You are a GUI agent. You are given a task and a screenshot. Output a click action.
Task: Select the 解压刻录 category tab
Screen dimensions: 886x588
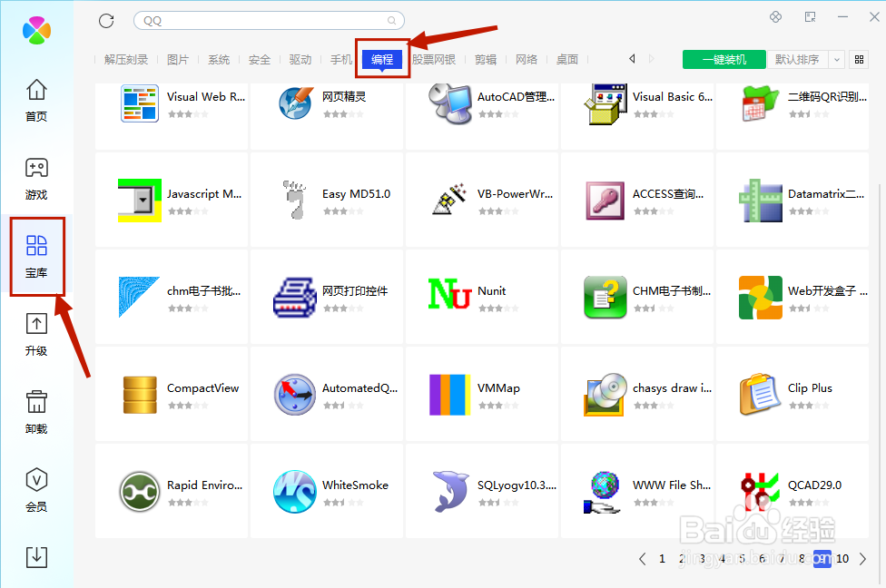[126, 59]
